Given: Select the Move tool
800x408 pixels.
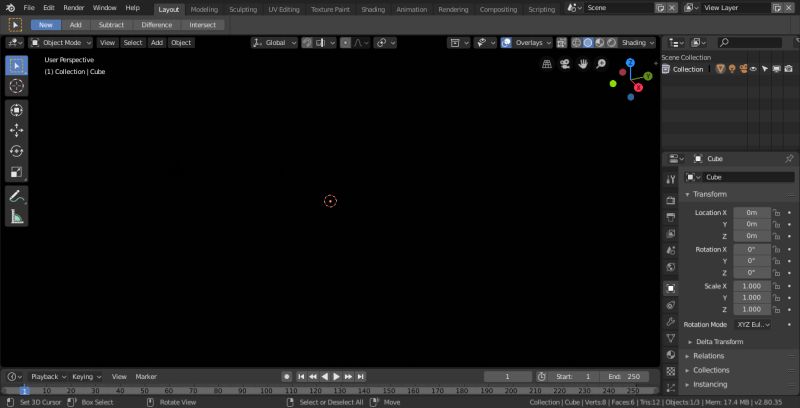Looking at the screenshot, I should click(16, 131).
